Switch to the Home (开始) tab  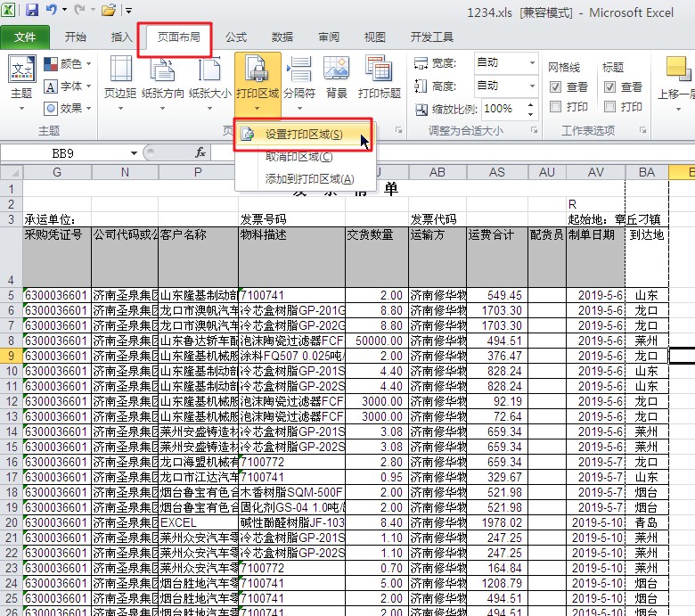point(76,37)
